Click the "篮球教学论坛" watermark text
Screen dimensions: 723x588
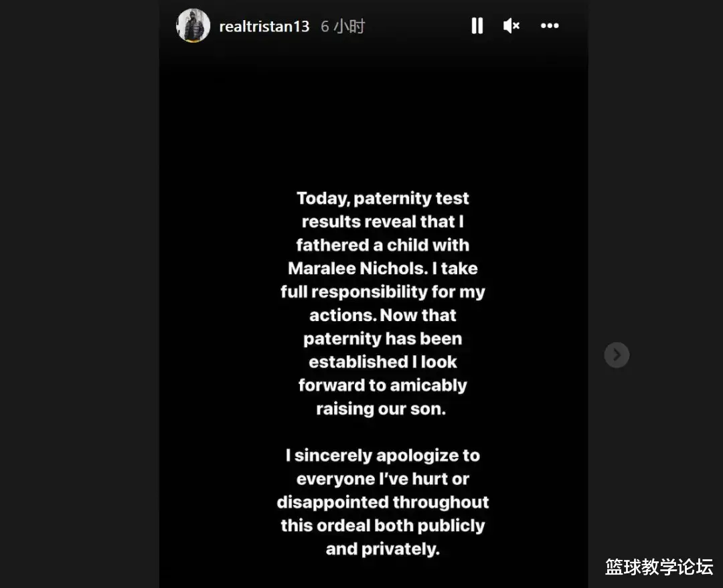click(x=659, y=567)
